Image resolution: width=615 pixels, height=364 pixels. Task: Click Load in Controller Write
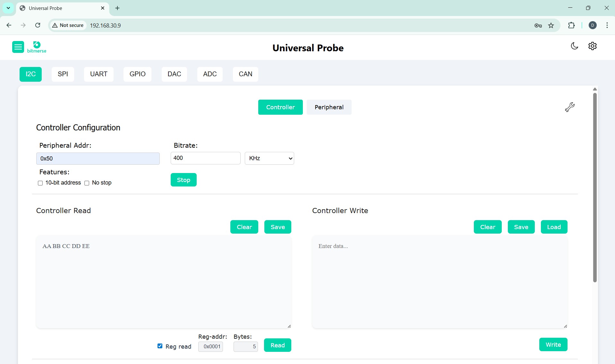tap(554, 227)
